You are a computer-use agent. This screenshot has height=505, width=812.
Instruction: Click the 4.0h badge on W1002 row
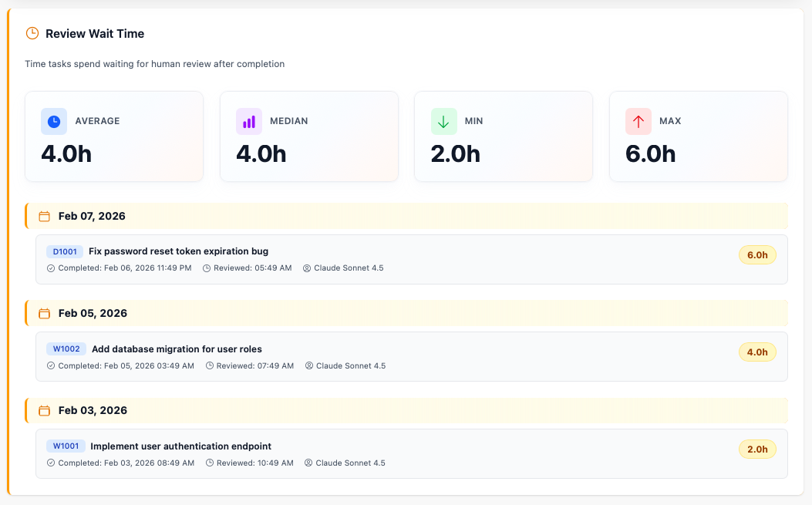coord(757,352)
